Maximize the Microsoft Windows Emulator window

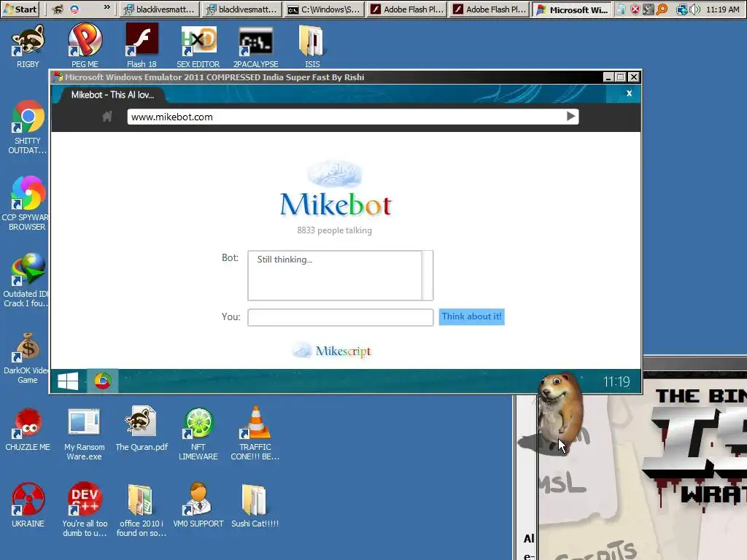point(621,77)
